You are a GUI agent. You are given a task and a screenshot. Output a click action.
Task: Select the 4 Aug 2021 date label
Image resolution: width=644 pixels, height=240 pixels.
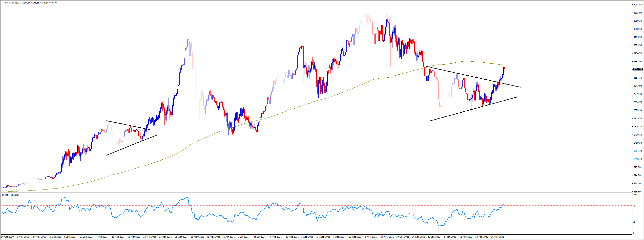click(x=276, y=237)
